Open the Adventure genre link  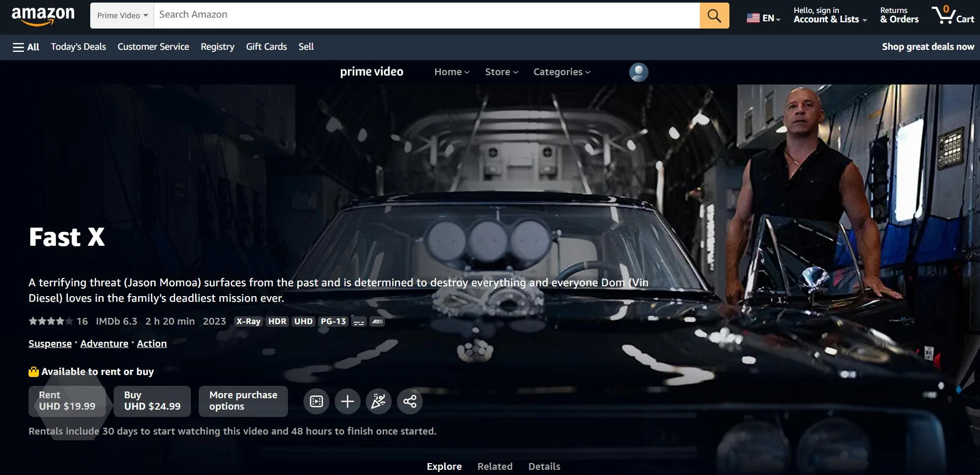104,344
